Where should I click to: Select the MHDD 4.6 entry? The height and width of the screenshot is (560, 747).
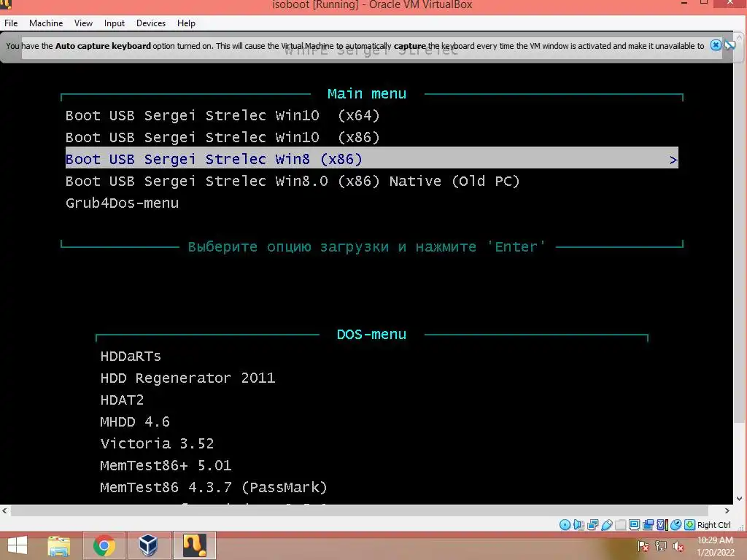135,422
